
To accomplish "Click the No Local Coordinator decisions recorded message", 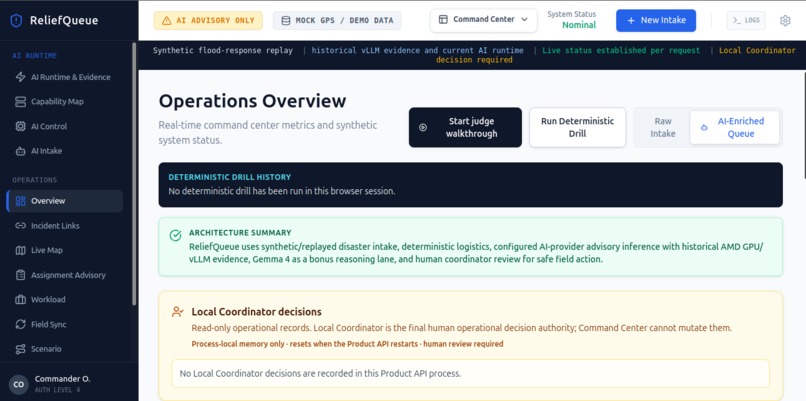I will pos(320,374).
